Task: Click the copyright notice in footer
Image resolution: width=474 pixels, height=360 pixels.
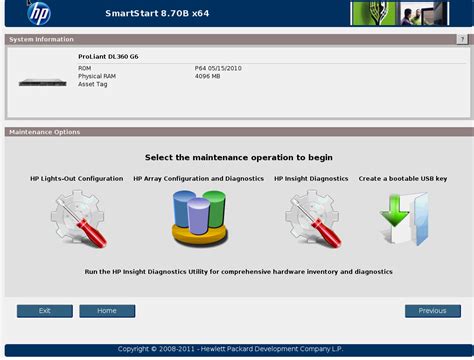Action: point(230,349)
